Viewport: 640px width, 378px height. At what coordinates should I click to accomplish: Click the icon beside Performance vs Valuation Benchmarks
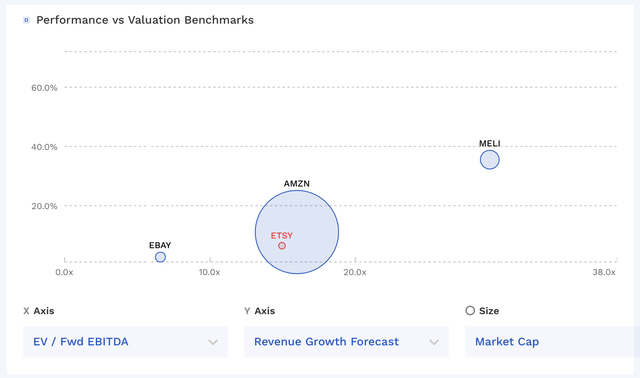click(27, 20)
